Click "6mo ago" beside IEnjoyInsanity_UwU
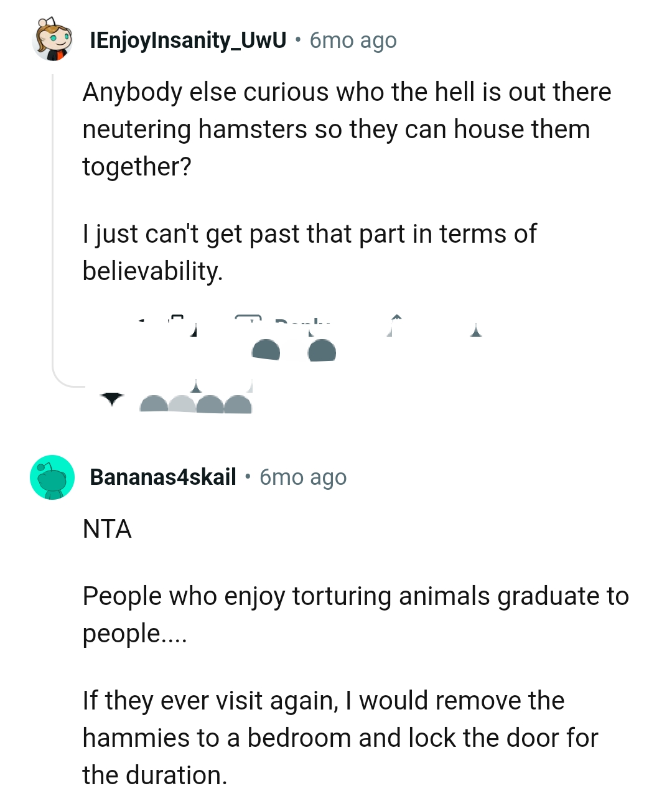The image size is (672, 801). pyautogui.click(x=353, y=40)
